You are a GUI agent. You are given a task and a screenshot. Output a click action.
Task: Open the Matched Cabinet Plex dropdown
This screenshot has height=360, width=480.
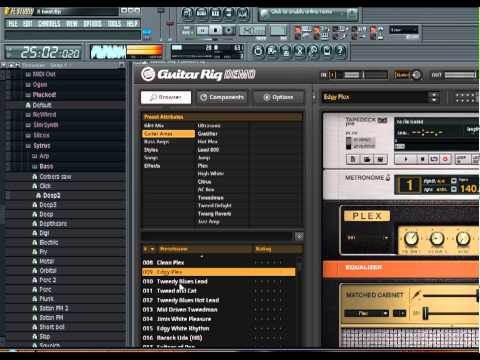pyautogui.click(x=367, y=313)
